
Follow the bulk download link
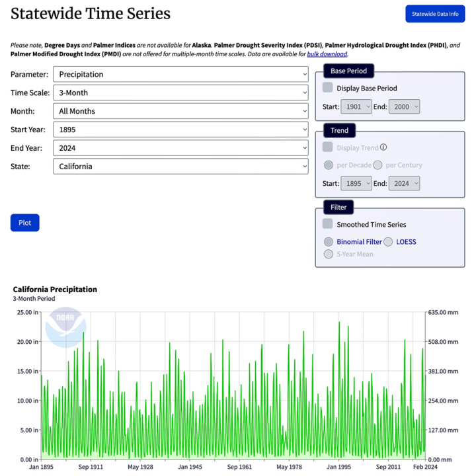327,54
